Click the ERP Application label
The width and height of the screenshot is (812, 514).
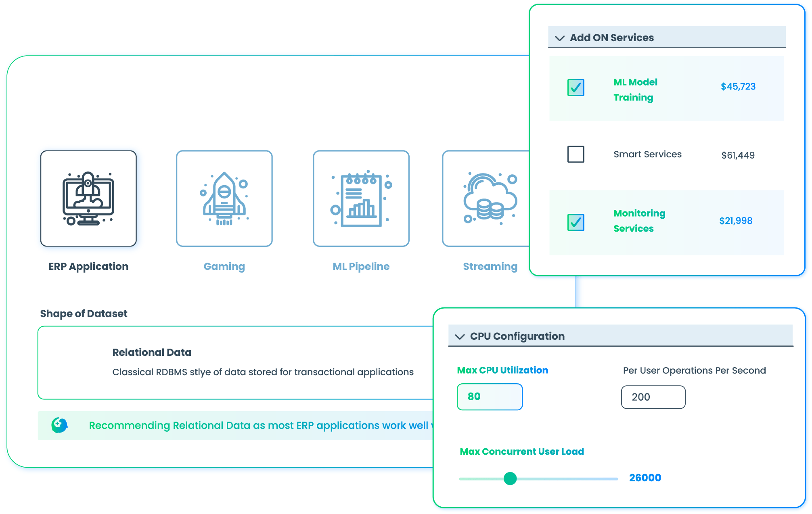click(x=88, y=266)
